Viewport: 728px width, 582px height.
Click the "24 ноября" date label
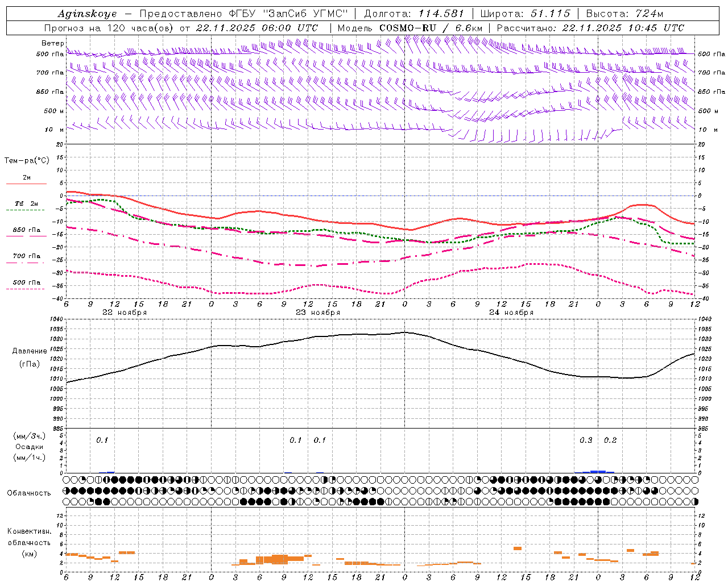tap(511, 313)
